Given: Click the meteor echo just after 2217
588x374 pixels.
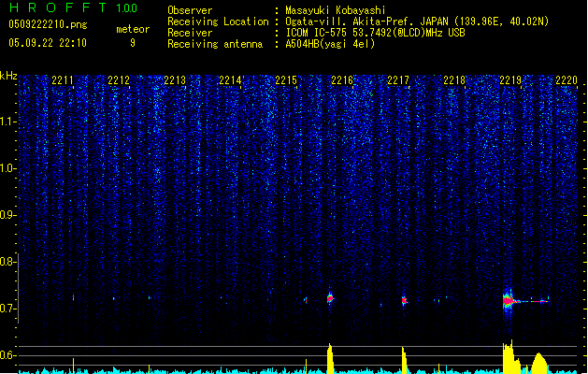Looking at the screenshot, I should (404, 300).
